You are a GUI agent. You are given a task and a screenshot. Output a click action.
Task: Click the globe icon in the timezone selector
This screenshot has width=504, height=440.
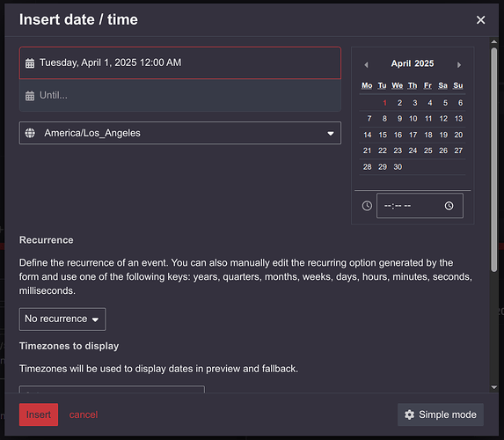pos(30,133)
